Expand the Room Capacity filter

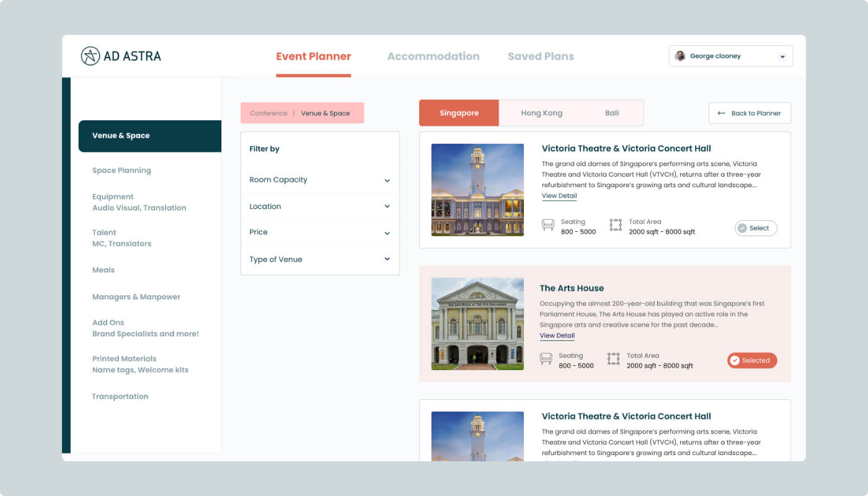(320, 180)
